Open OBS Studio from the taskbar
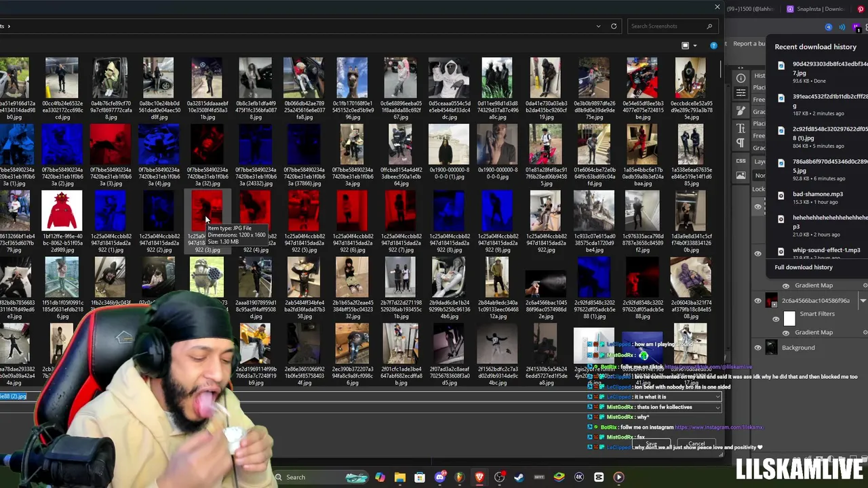This screenshot has height=488, width=868. (x=499, y=477)
